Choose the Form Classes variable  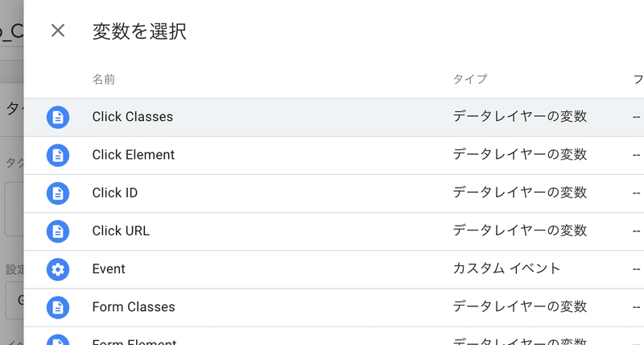[334, 308]
